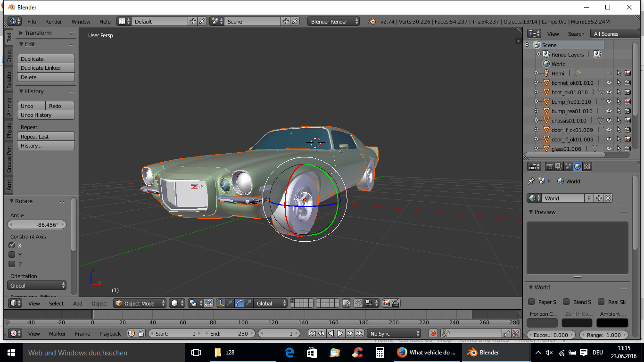This screenshot has height=362, width=644.
Task: Click the Ambient Color swatch
Action: (612, 323)
